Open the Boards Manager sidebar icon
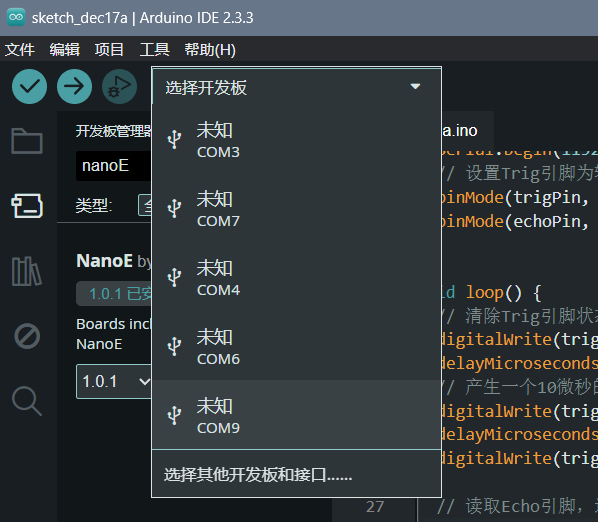The image size is (598, 522). pos(27,206)
